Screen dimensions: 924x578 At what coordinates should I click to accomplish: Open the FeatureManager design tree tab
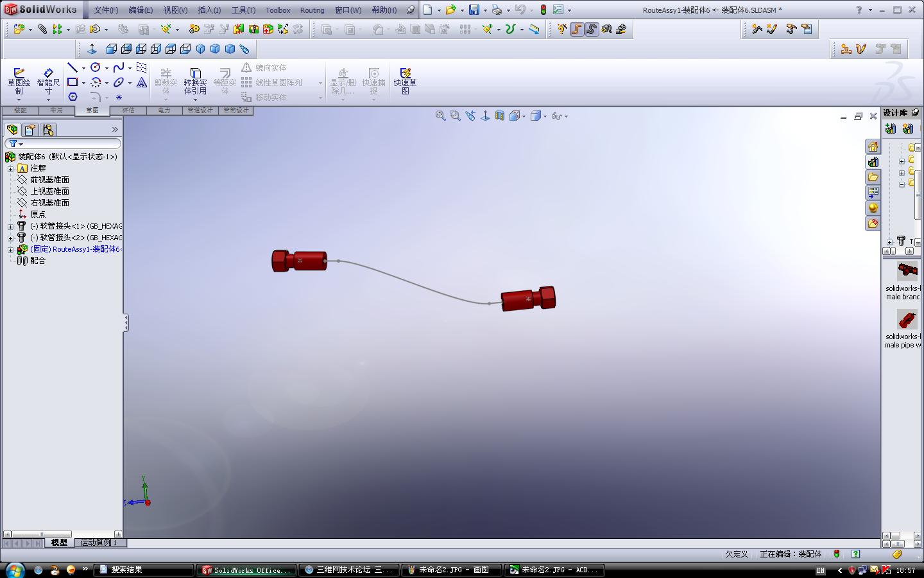pos(12,130)
